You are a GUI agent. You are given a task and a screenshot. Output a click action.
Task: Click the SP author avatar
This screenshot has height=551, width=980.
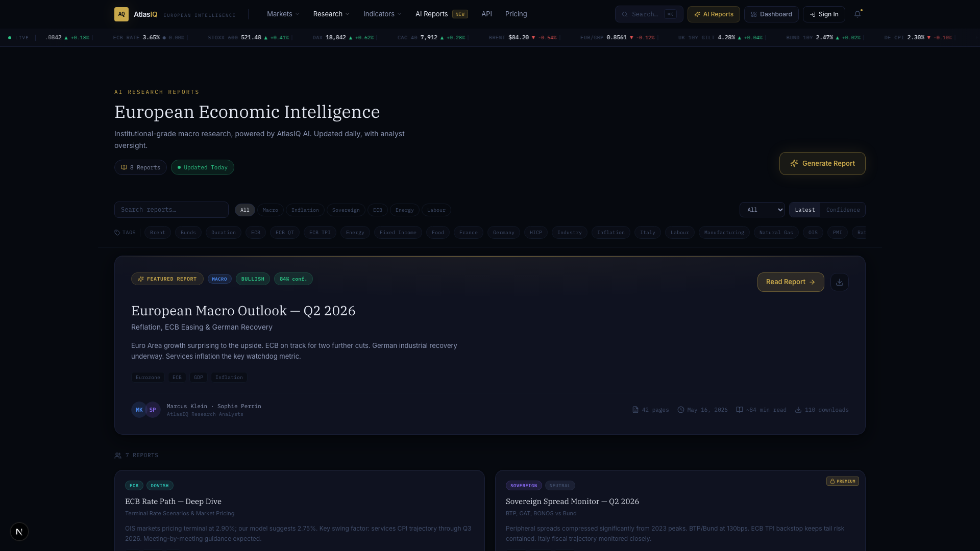(153, 410)
